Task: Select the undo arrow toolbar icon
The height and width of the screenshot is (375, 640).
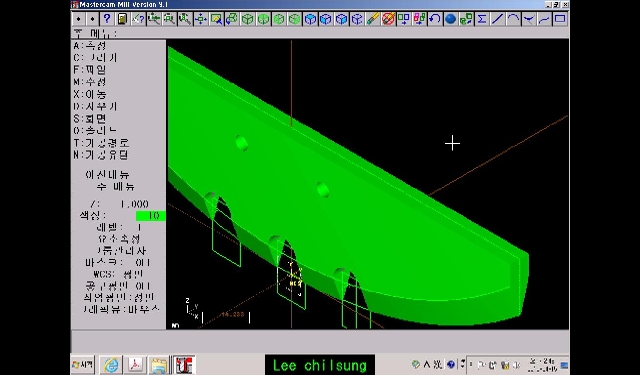Action: point(435,19)
